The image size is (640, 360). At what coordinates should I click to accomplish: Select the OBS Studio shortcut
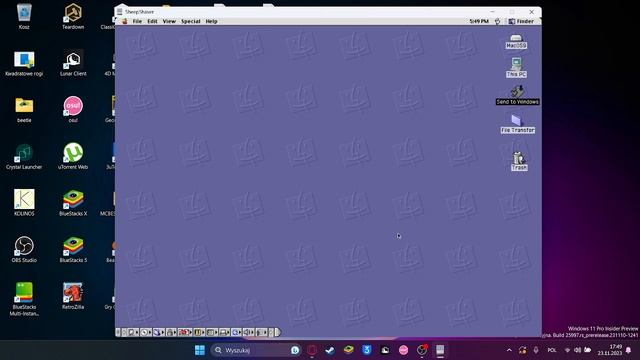pyautogui.click(x=24, y=249)
